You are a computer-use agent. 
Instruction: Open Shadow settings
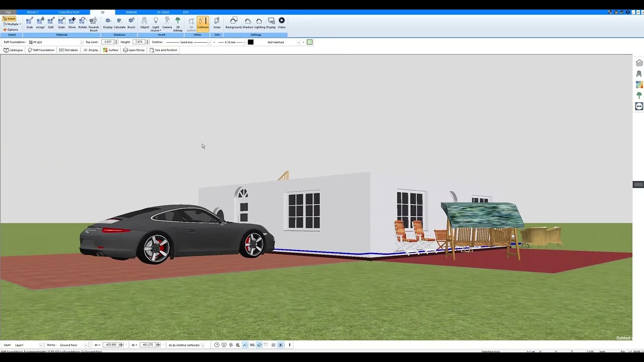(x=248, y=23)
